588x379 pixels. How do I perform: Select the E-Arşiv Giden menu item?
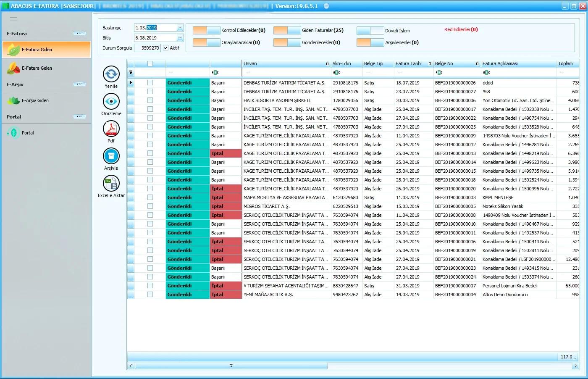(x=46, y=100)
